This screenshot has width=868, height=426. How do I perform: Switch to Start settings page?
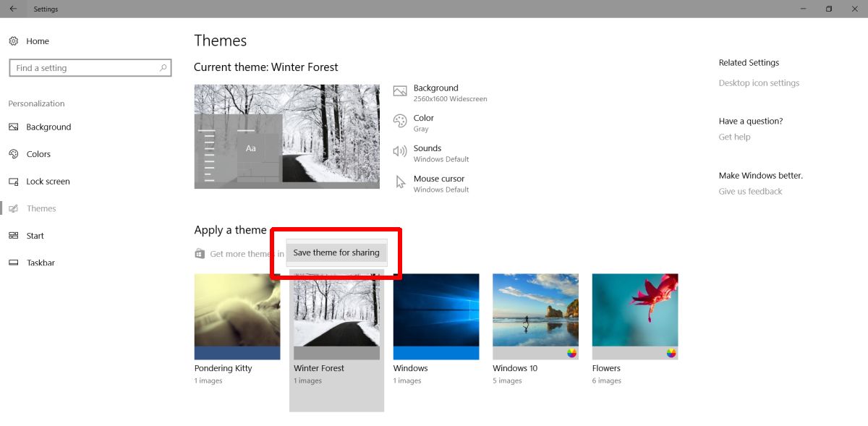point(35,236)
